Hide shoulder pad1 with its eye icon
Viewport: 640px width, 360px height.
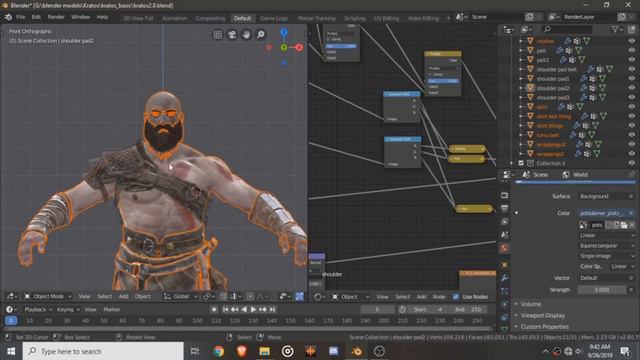click(x=632, y=78)
